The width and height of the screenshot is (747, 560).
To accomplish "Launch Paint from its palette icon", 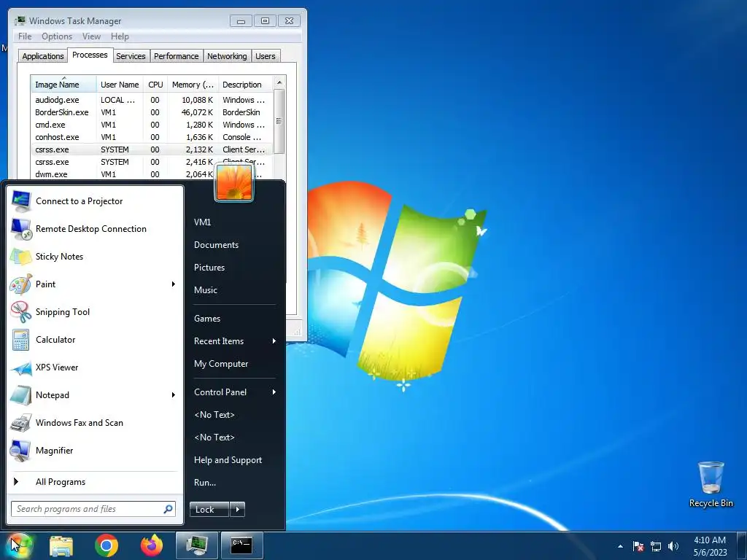I will click(x=21, y=284).
